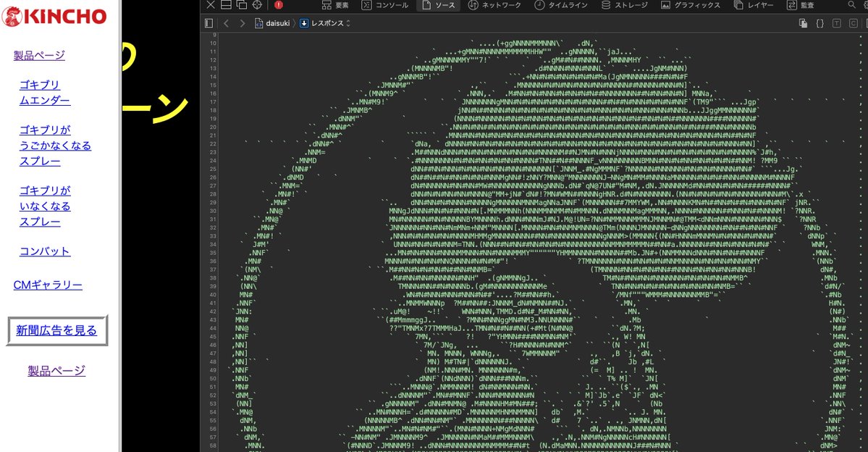Toggle the navigation sidebar button left of the back arrow
This screenshot has height=452, width=868.
[x=208, y=23]
